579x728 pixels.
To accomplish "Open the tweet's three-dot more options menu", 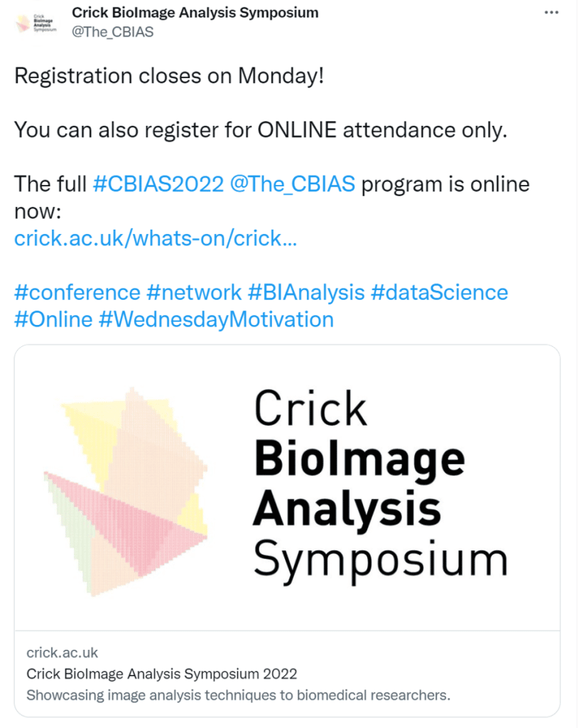I will point(551,13).
